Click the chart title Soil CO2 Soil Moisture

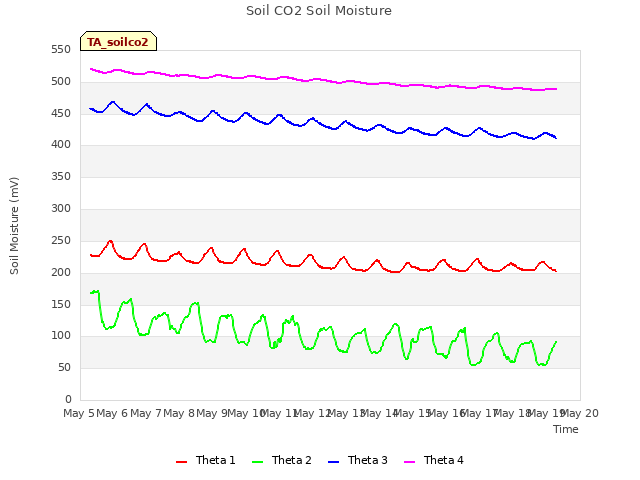(319, 11)
